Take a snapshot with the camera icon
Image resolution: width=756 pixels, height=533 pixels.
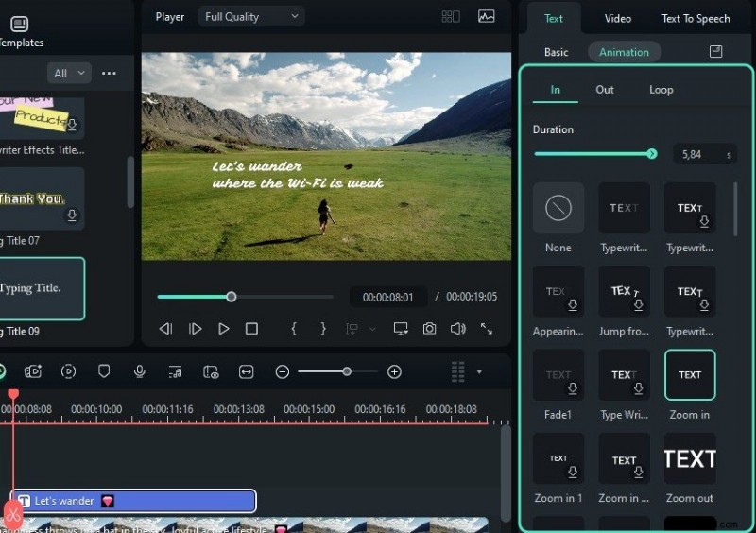coord(429,329)
